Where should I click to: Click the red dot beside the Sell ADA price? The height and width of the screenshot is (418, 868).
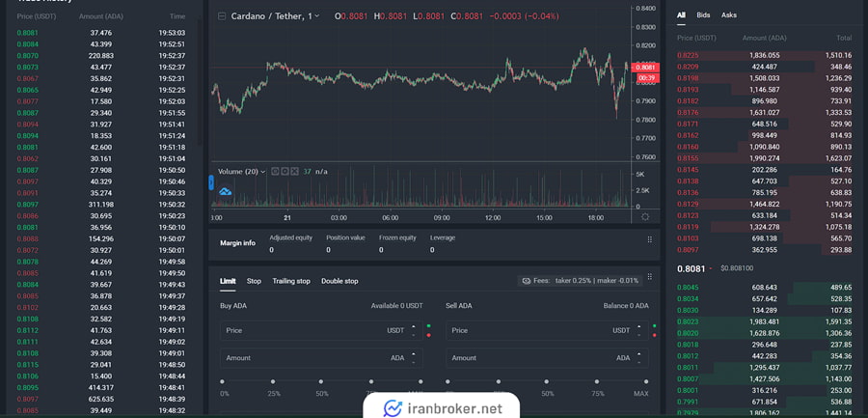pos(655,335)
